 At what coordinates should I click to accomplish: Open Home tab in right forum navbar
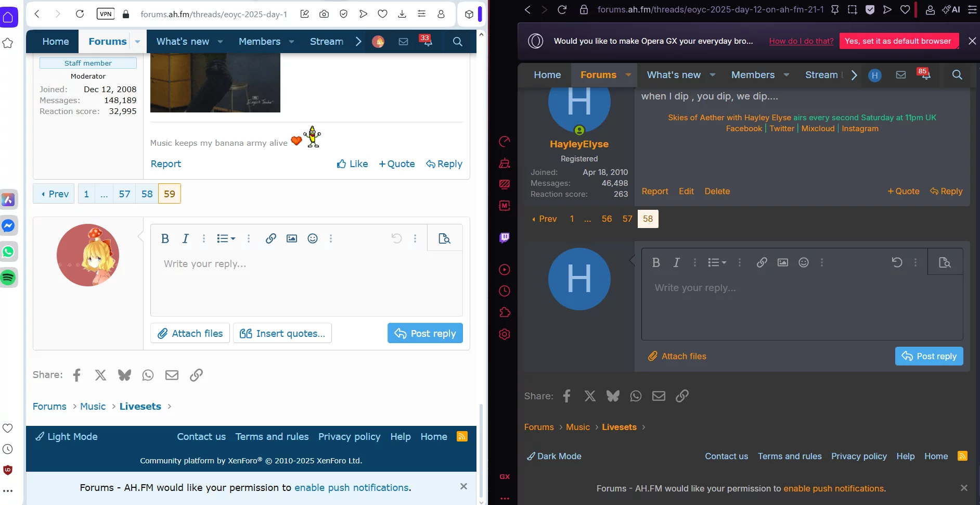[547, 75]
